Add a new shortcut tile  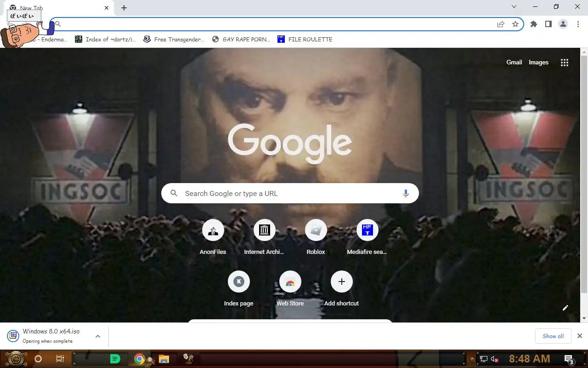point(341,288)
